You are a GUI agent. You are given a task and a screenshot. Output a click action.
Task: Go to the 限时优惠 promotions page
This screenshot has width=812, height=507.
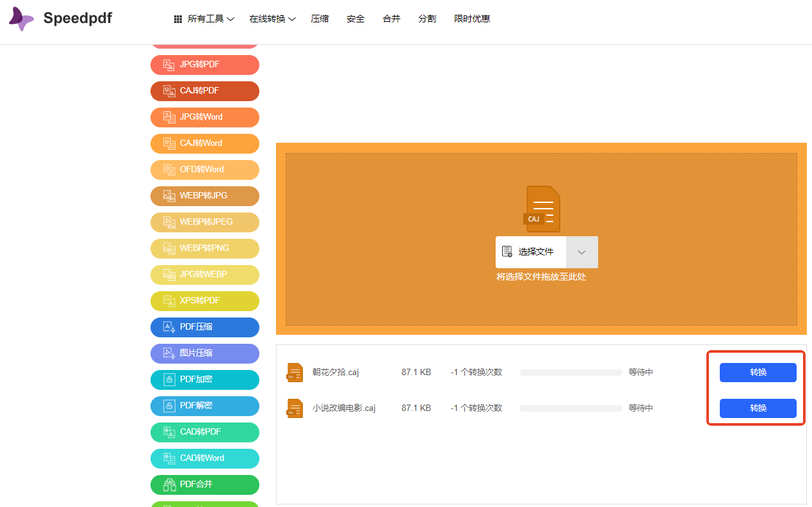(471, 19)
